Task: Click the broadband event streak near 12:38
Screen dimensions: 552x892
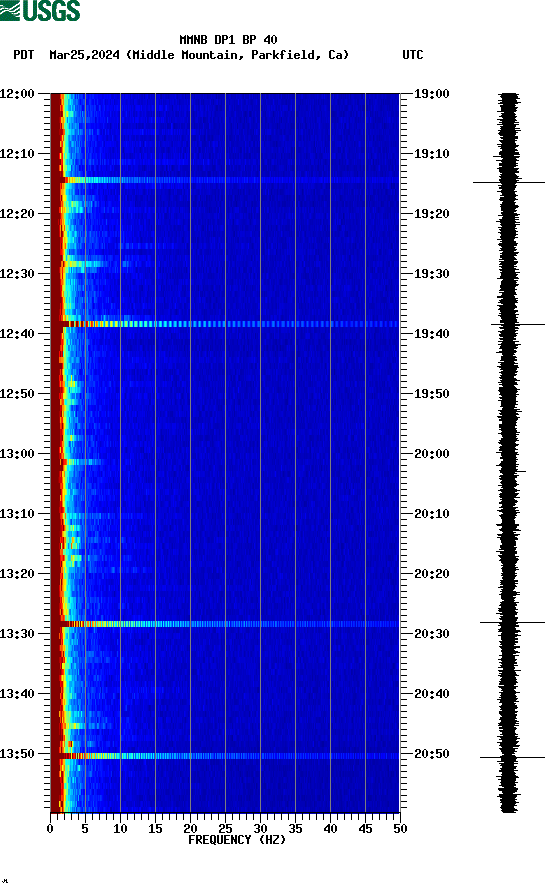Action: pyautogui.click(x=225, y=324)
